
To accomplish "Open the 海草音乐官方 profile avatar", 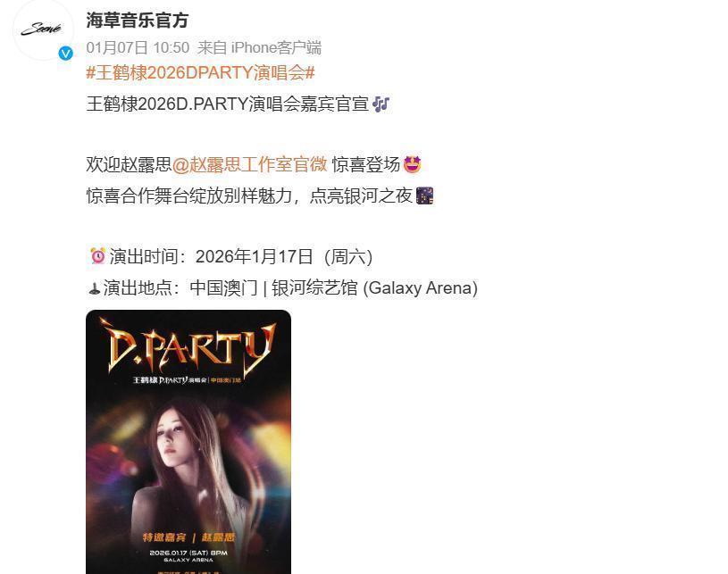I will click(x=43, y=29).
